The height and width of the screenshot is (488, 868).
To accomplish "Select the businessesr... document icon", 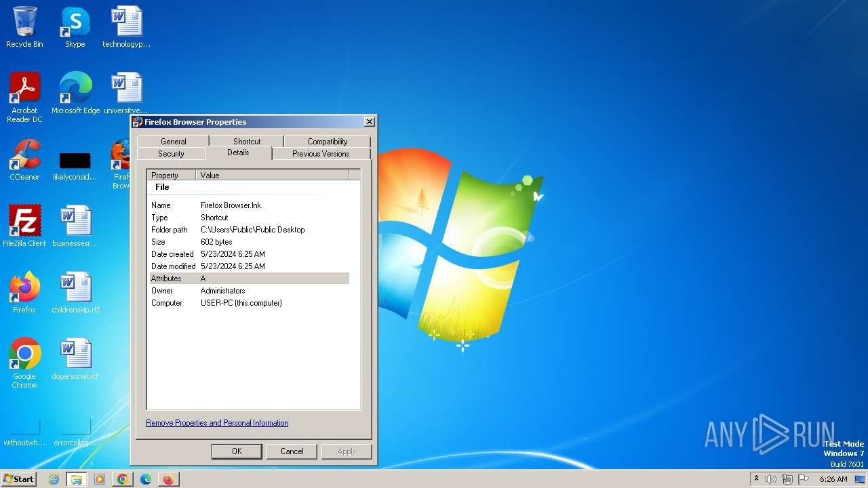I will pos(75,226).
